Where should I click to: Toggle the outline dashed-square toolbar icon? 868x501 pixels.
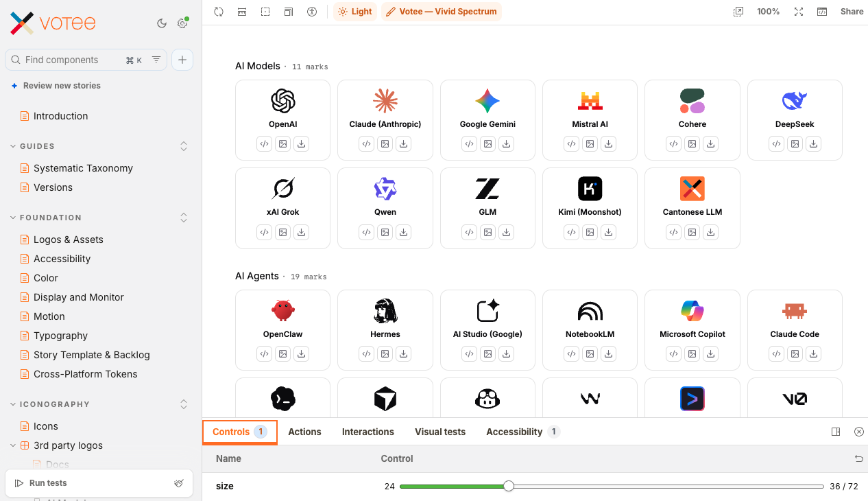point(265,12)
